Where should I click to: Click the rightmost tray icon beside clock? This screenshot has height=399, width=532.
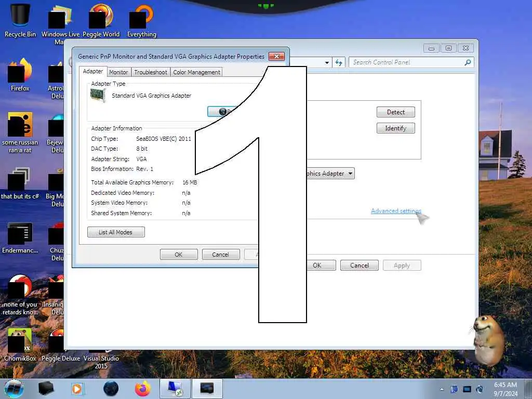pos(480,389)
